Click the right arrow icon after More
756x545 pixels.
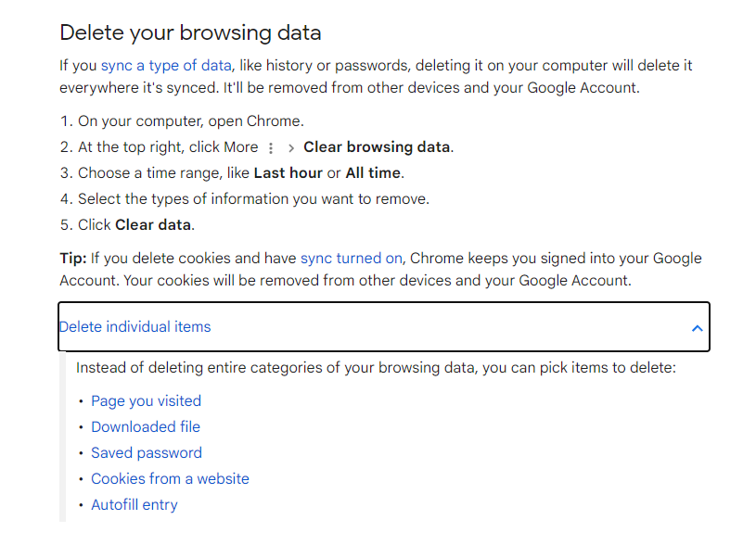click(290, 148)
